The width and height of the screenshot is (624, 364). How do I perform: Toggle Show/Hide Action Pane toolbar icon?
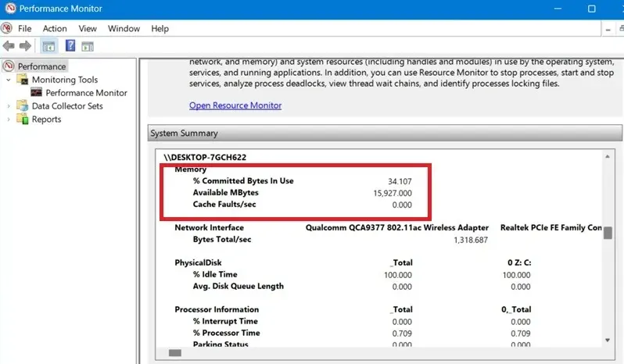88,47
